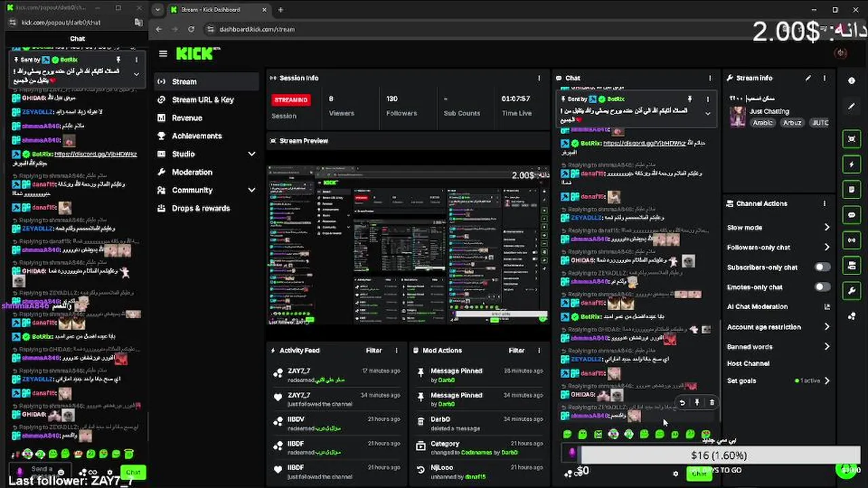Open dashboard chat settings gear icon
Viewport: 868px width, 488px height.
(675, 474)
